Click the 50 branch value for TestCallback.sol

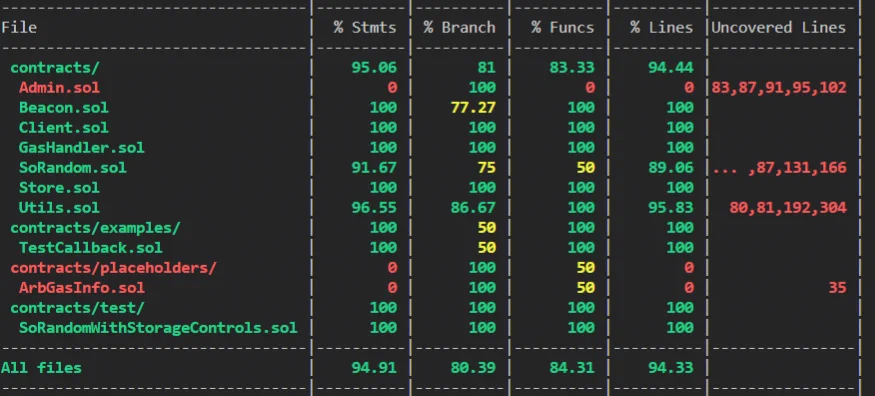click(487, 248)
